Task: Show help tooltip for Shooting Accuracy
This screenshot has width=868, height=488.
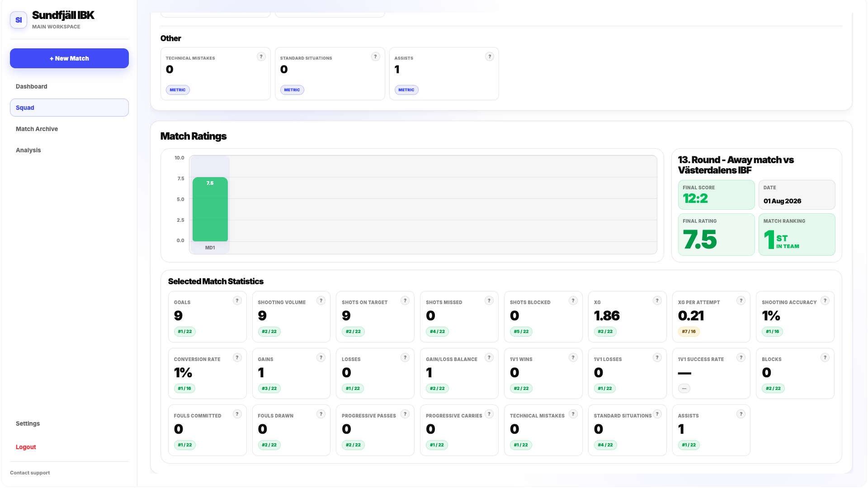Action: 825,300
